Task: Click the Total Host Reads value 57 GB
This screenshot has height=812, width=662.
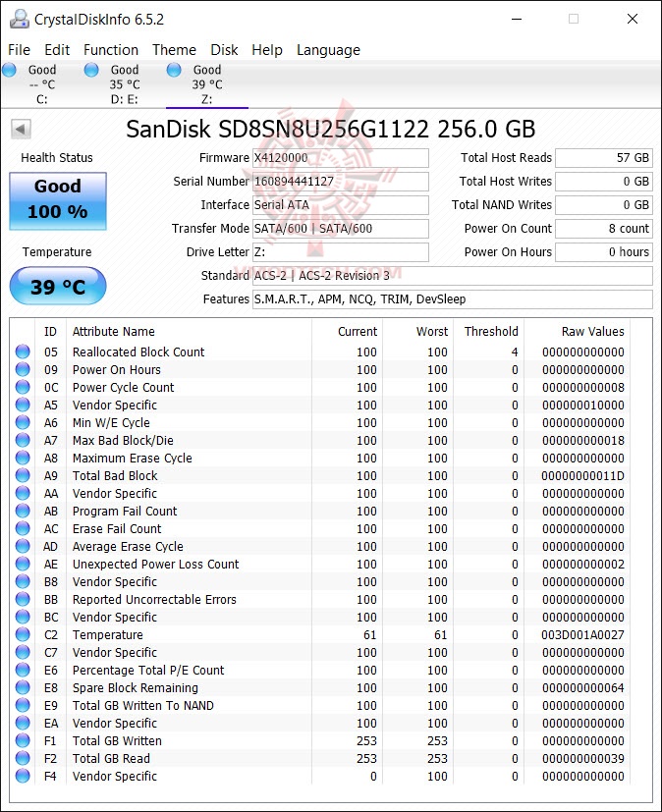Action: pos(603,158)
